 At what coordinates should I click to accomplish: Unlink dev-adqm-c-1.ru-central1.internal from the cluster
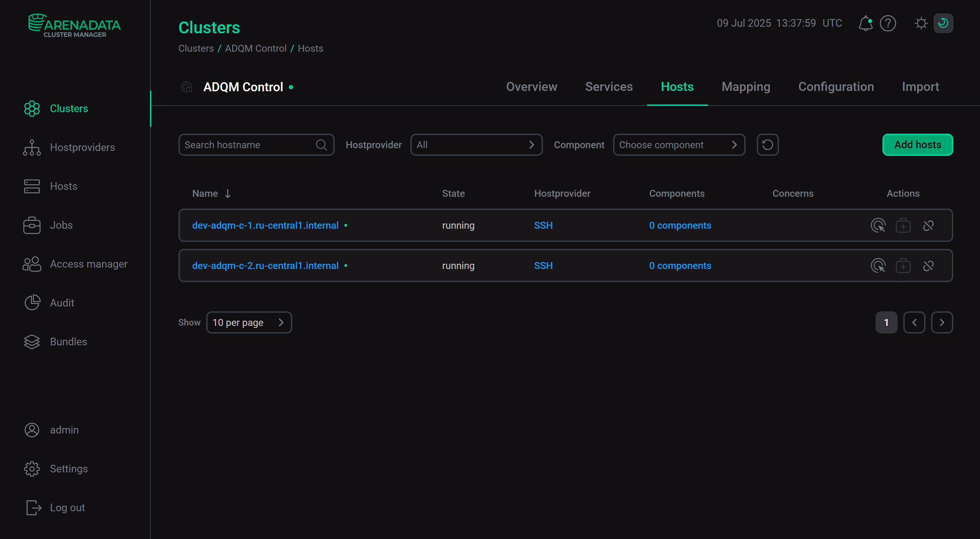[928, 225]
